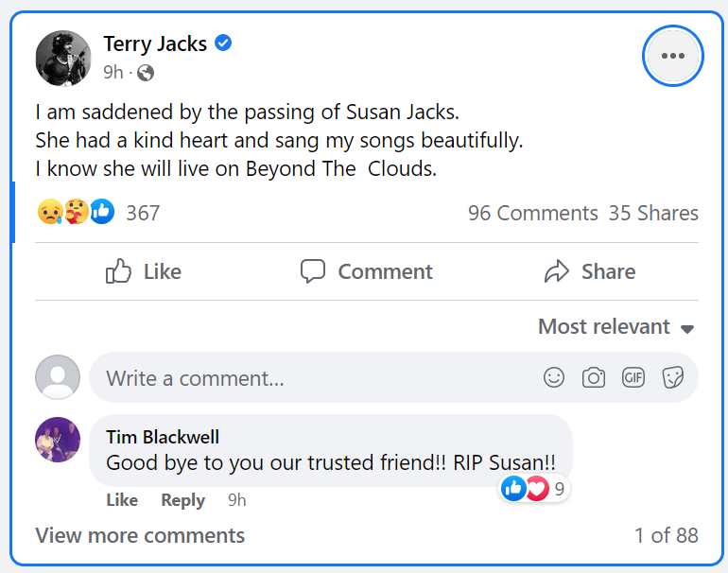Open the sticker picker icon

[x=673, y=377]
